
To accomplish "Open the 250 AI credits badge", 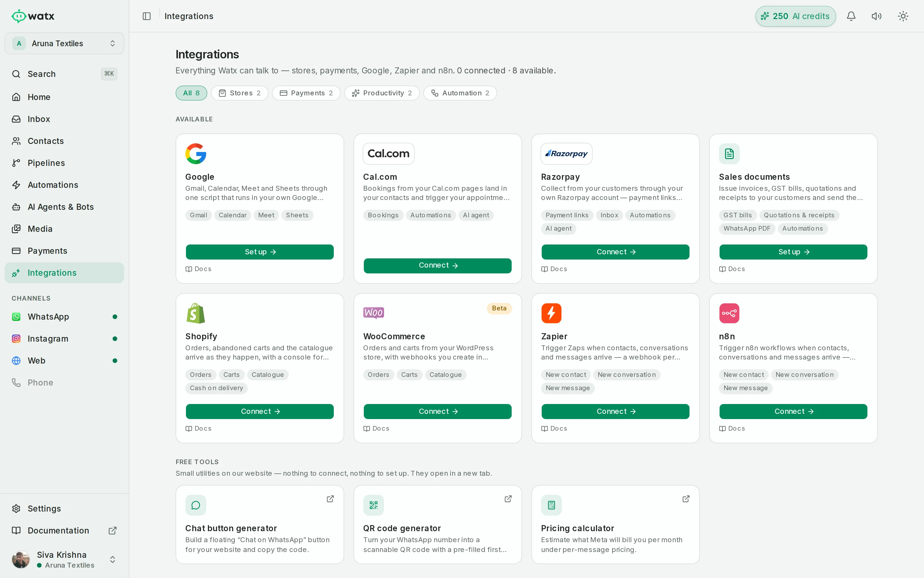I will 795,16.
